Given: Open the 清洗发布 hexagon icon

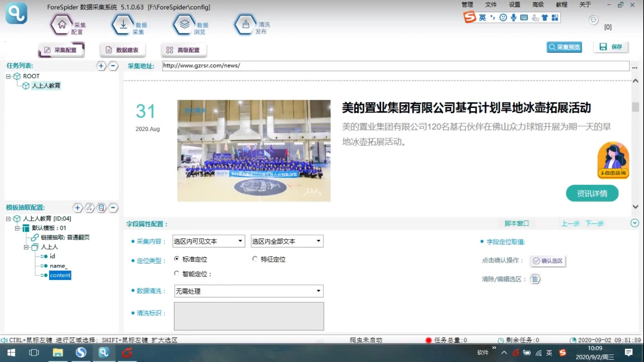Looking at the screenshot, I should tap(246, 24).
